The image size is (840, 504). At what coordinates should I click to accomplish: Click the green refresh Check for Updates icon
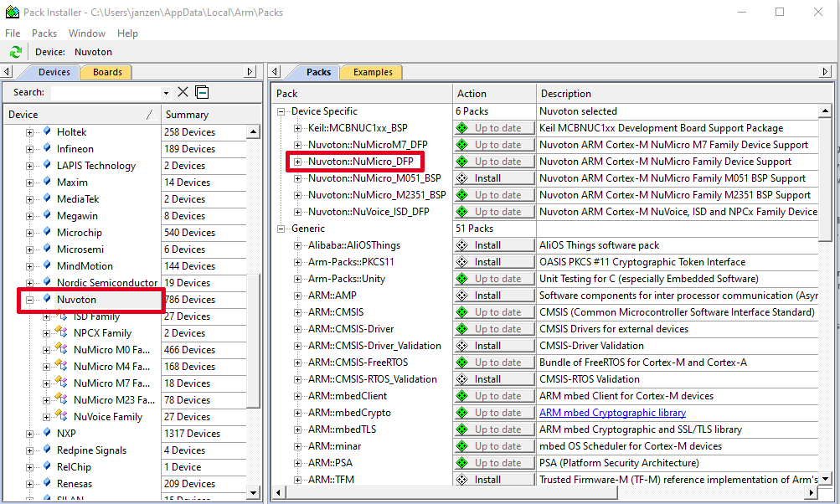[x=16, y=52]
